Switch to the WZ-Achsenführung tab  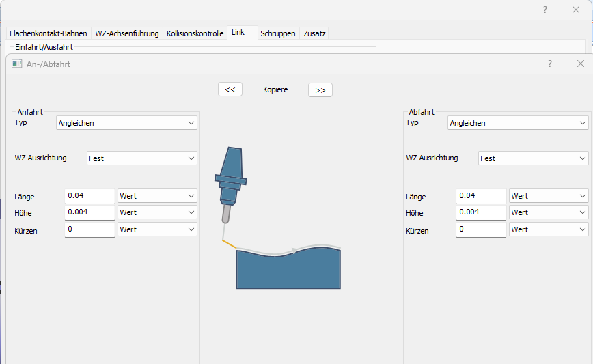127,33
